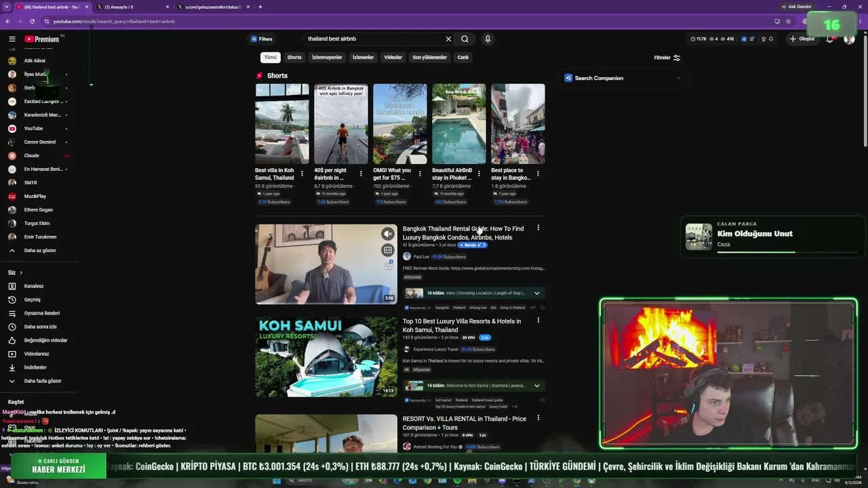Viewport: 868px width, 488px height.
Task: Select the Son yüklenenler filter chip
Action: click(x=430, y=58)
